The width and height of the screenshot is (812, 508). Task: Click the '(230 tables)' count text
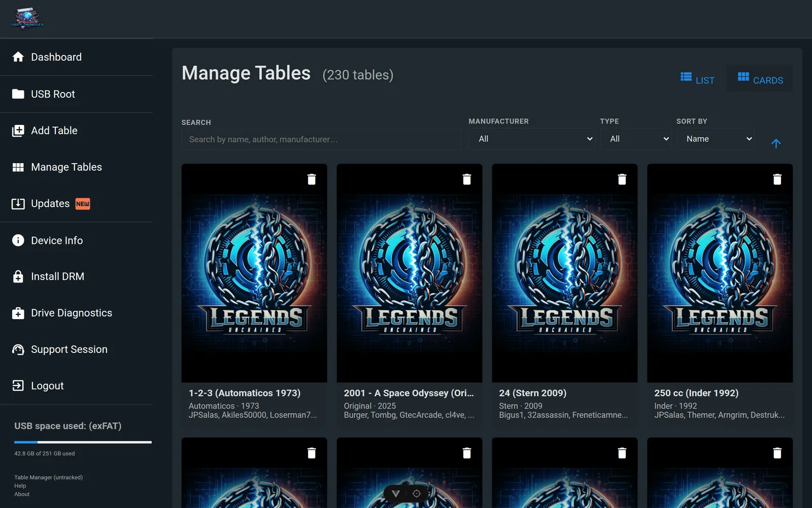point(358,75)
